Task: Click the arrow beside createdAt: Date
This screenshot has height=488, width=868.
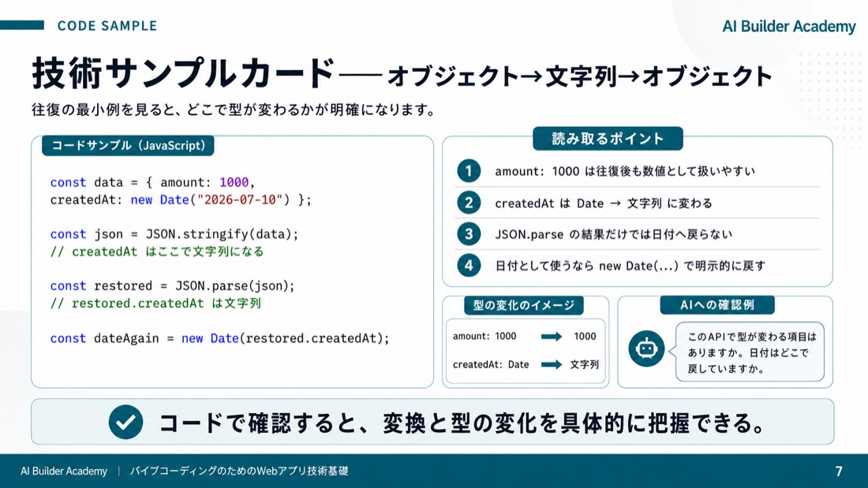Action: (x=552, y=364)
